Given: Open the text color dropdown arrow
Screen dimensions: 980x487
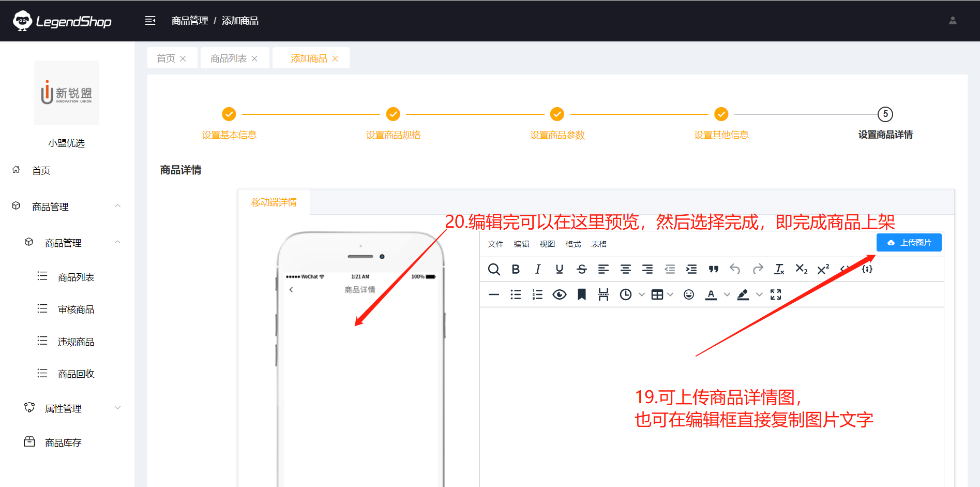Looking at the screenshot, I should pos(727,294).
